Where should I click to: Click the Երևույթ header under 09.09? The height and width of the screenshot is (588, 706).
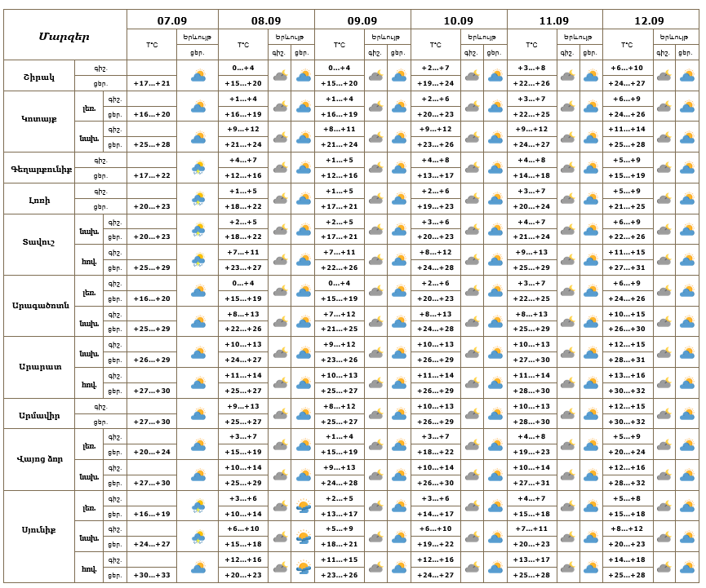387,37
